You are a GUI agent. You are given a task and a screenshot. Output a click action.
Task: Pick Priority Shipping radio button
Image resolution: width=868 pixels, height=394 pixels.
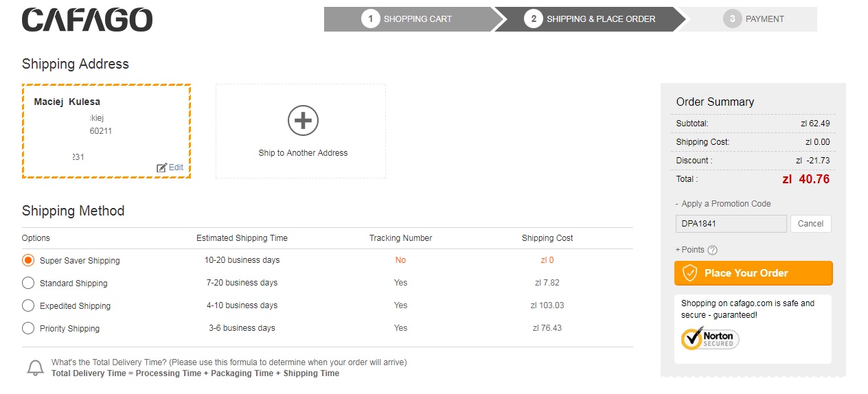(28, 328)
